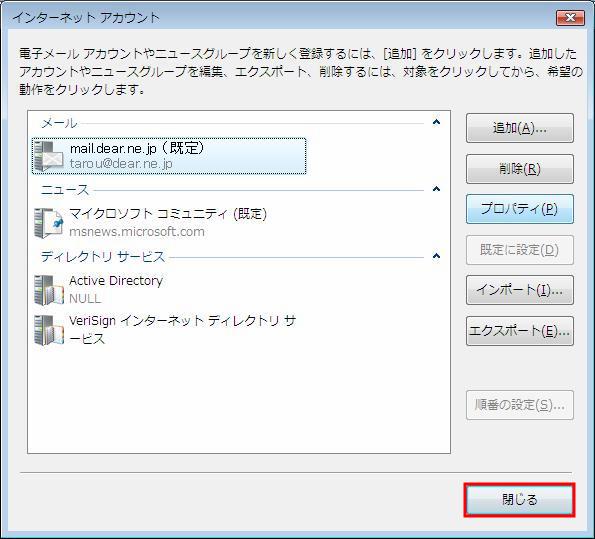Select the mail.dear.ne.jp (既定) account
The image size is (595, 539).
point(169,156)
